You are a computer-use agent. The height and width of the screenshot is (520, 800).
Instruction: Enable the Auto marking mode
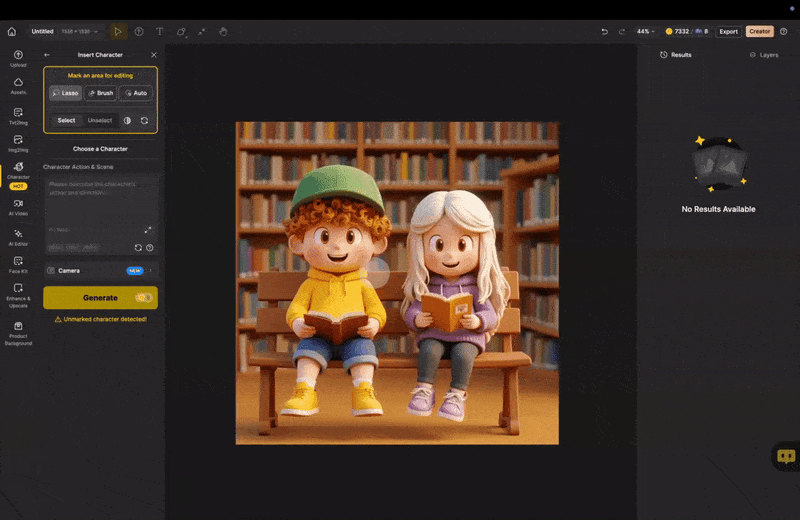135,93
